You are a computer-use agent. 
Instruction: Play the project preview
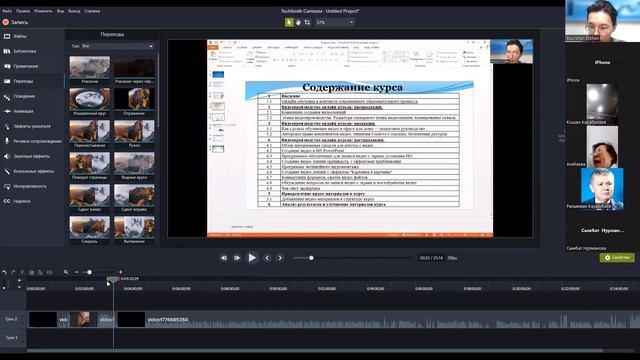pos(252,258)
